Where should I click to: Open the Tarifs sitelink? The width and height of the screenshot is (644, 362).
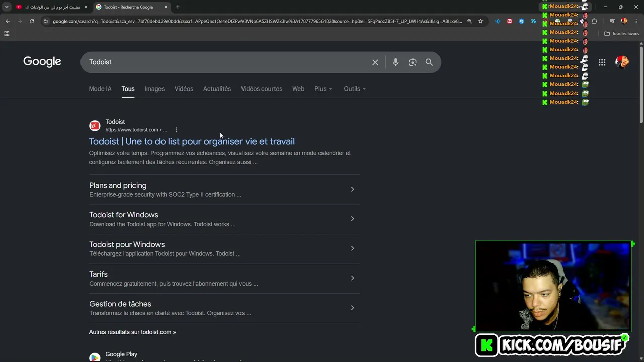tap(98, 274)
